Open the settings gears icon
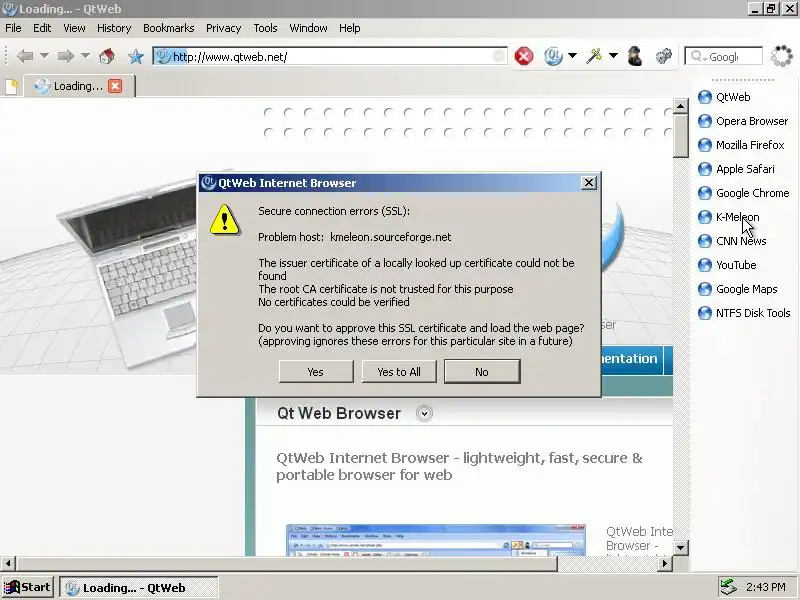 pyautogui.click(x=663, y=56)
